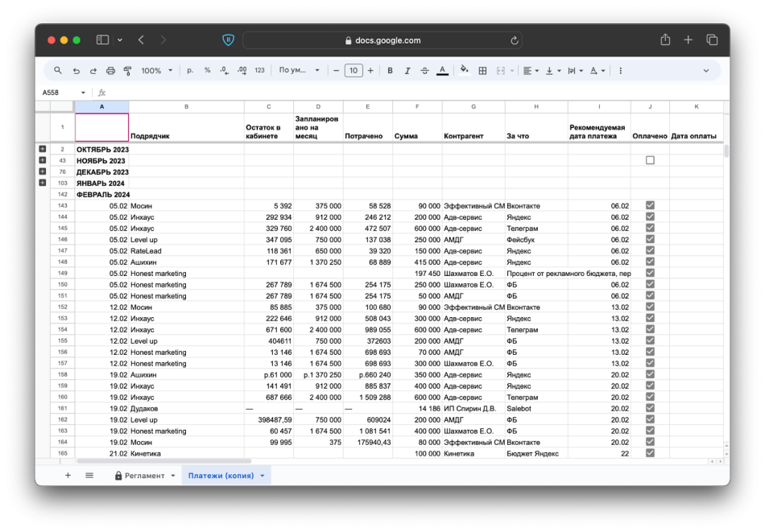The height and width of the screenshot is (532, 765).
Task: Toggle bold formatting
Action: click(x=390, y=71)
